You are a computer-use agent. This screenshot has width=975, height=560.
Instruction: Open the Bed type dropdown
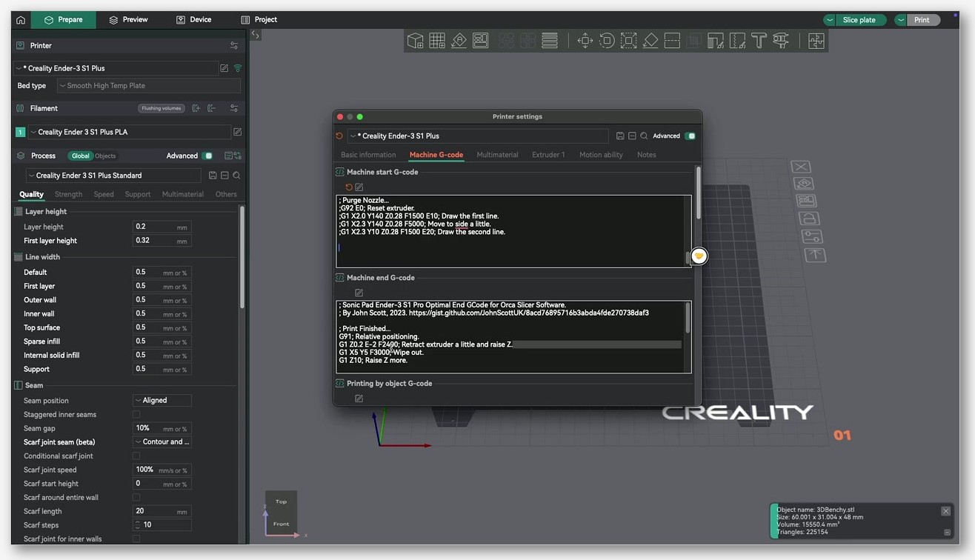(x=149, y=86)
